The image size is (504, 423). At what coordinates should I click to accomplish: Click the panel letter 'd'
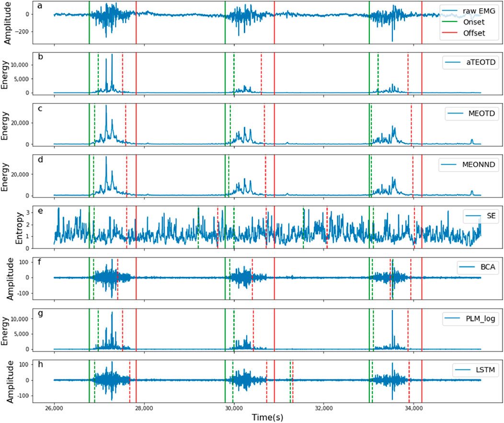[41, 159]
